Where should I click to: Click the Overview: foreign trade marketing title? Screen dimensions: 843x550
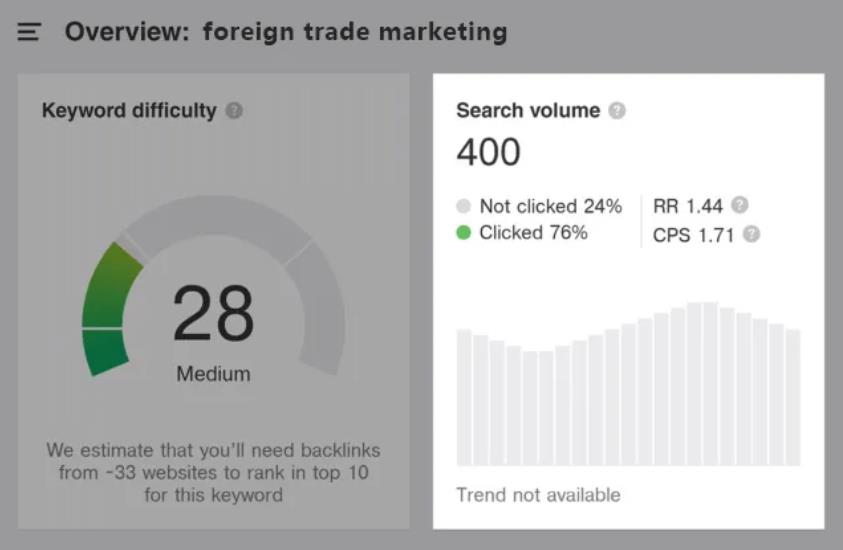[286, 32]
